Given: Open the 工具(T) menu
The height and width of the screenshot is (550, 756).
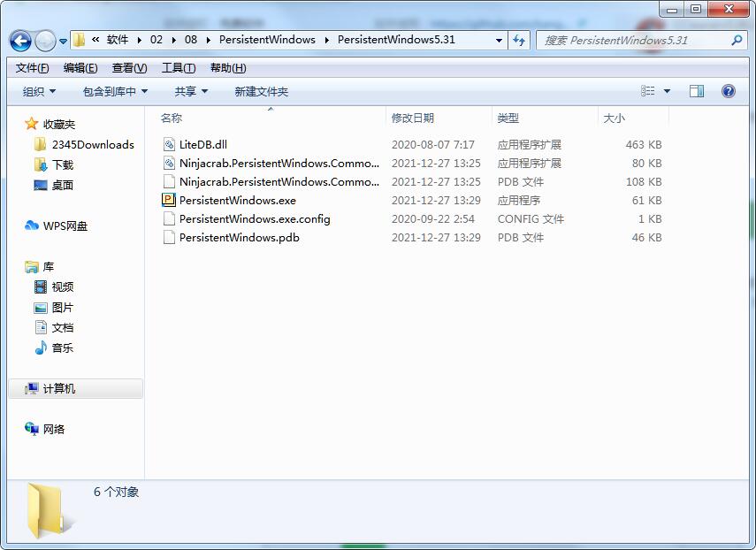Looking at the screenshot, I should coord(179,68).
